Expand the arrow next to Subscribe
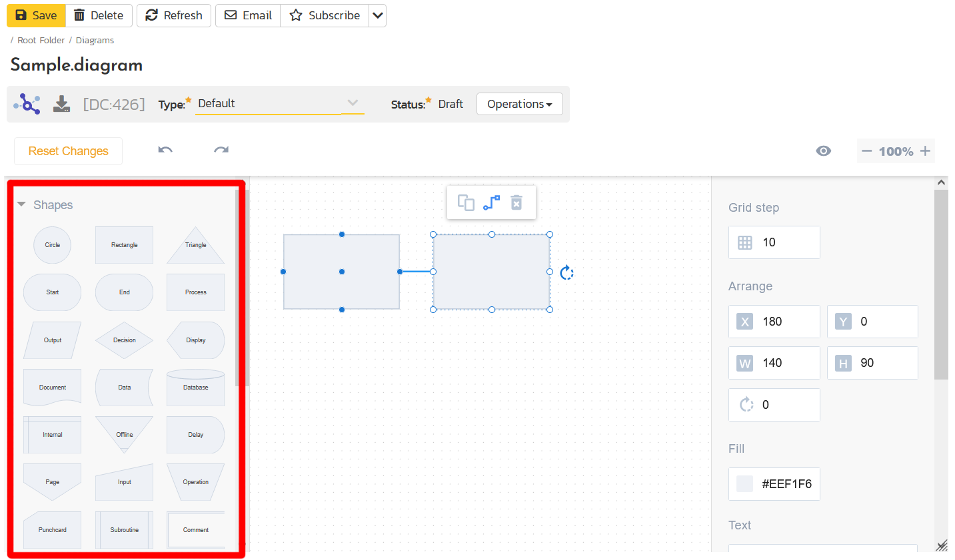 [x=378, y=15]
